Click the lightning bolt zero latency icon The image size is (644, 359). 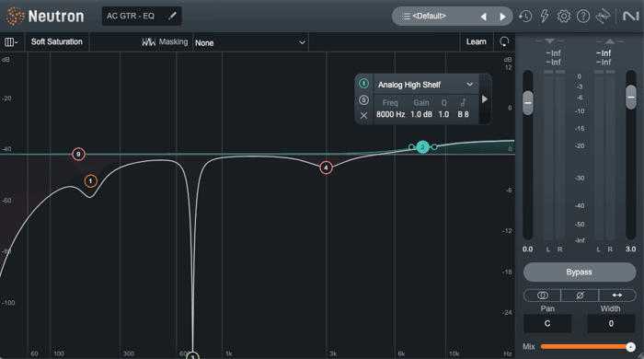pos(545,16)
